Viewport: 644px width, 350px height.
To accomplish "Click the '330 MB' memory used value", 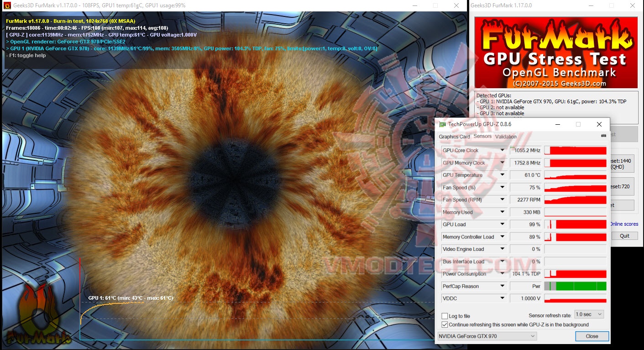I will pos(532,212).
